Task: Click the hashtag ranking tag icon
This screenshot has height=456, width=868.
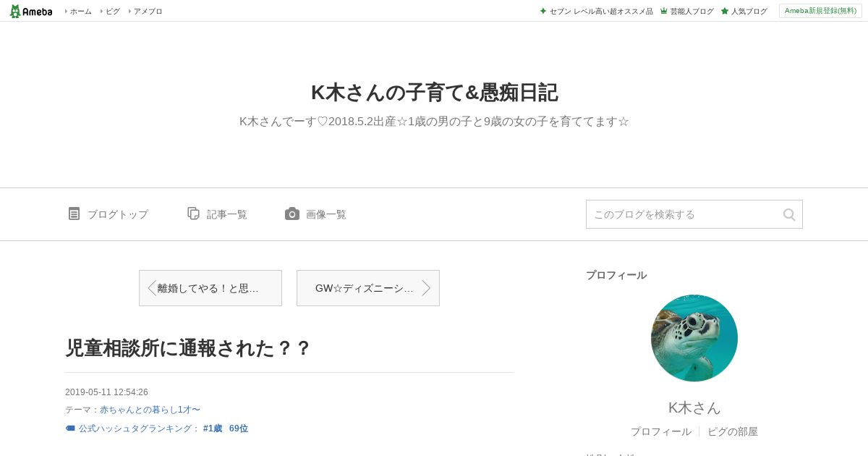Action: 70,428
